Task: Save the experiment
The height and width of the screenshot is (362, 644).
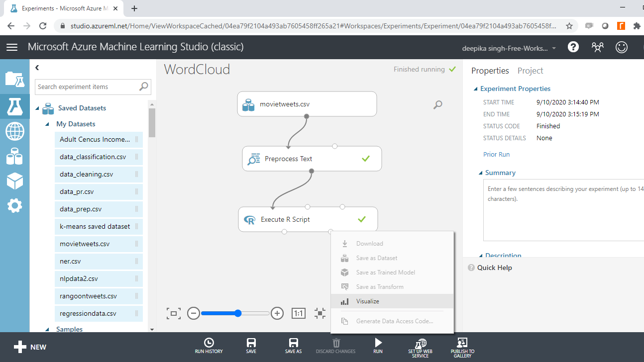Action: coord(251,346)
